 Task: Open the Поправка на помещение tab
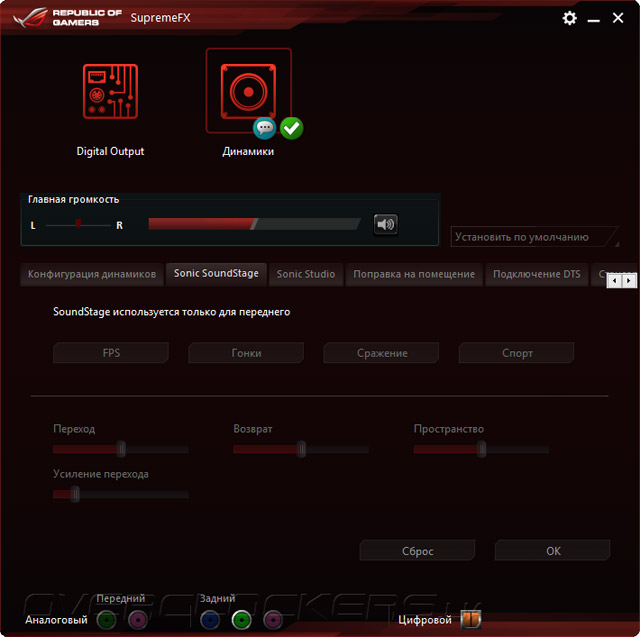tap(414, 274)
